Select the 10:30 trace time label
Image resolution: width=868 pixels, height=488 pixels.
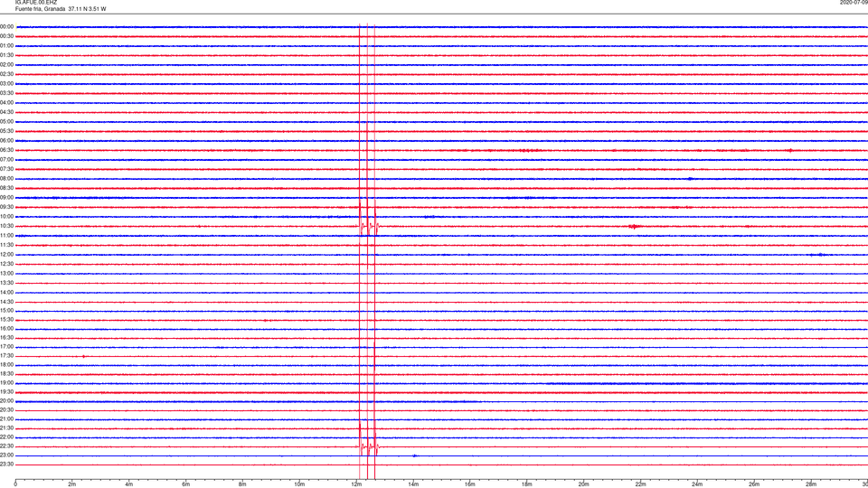point(6,226)
